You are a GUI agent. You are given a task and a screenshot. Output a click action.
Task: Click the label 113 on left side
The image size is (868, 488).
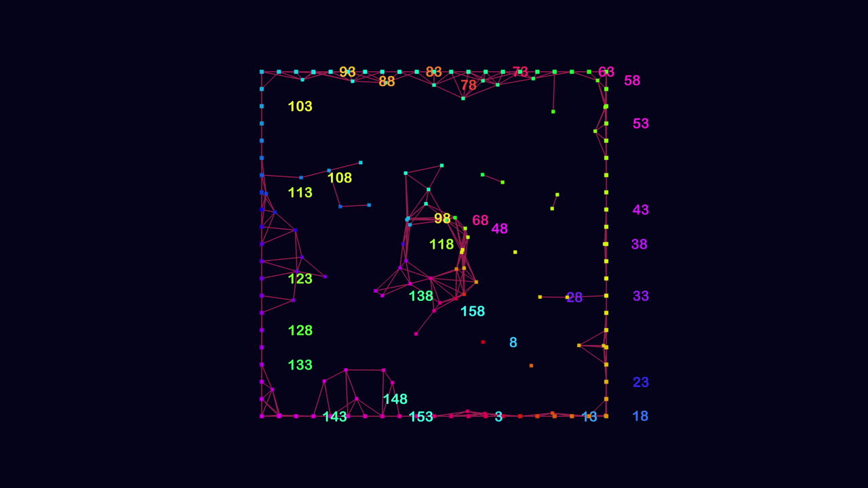(300, 192)
